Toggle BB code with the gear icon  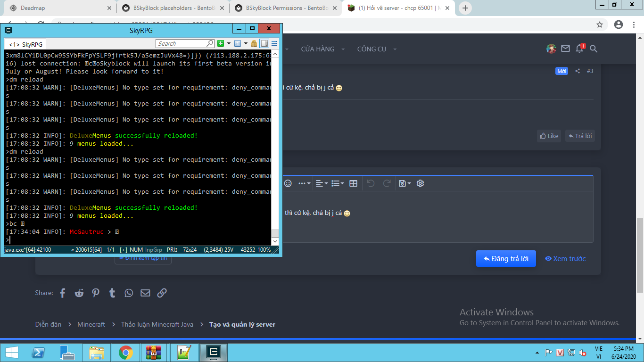pyautogui.click(x=421, y=183)
